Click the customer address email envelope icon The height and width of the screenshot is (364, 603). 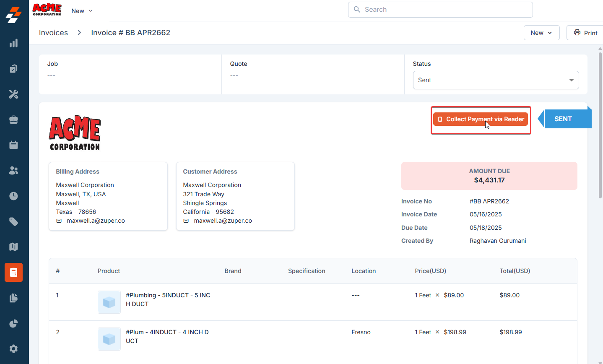186,221
